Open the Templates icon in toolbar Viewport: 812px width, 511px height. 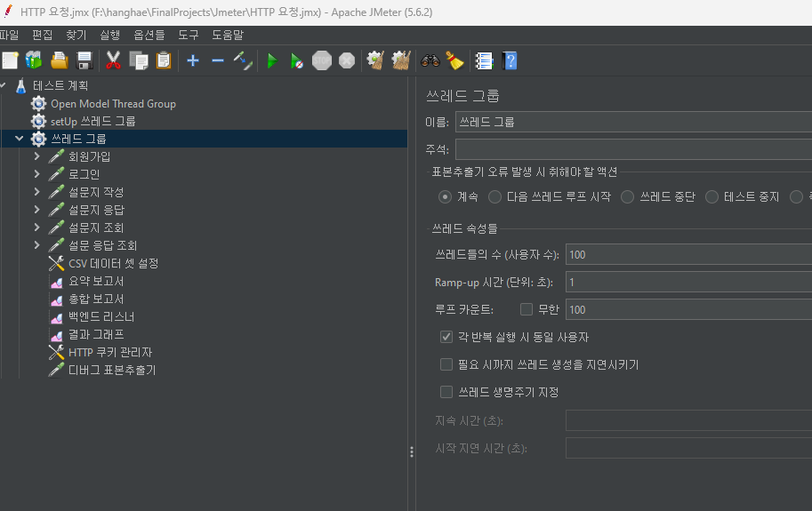34,60
